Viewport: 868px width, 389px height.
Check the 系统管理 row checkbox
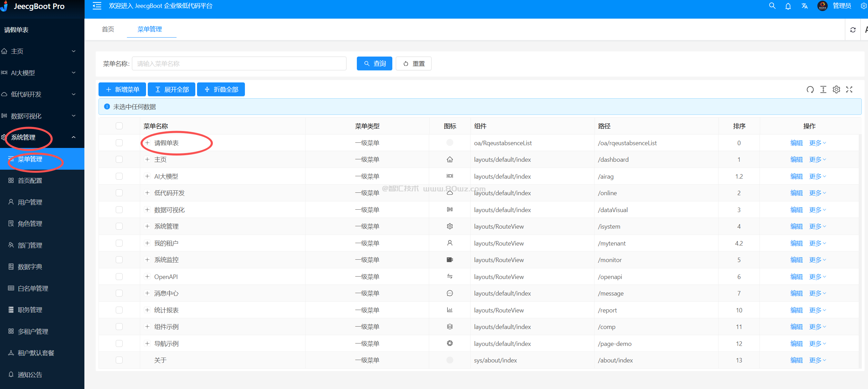(x=119, y=226)
